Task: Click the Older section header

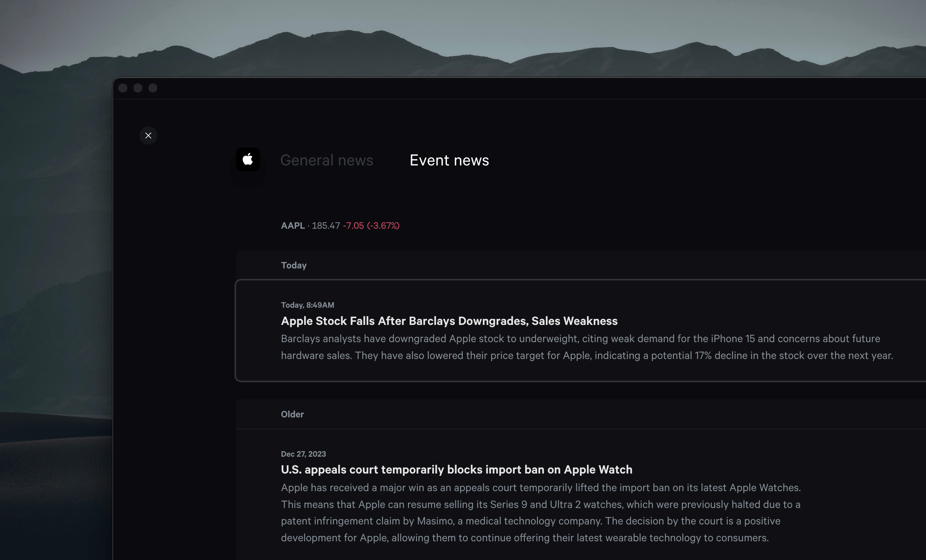Action: (x=293, y=414)
